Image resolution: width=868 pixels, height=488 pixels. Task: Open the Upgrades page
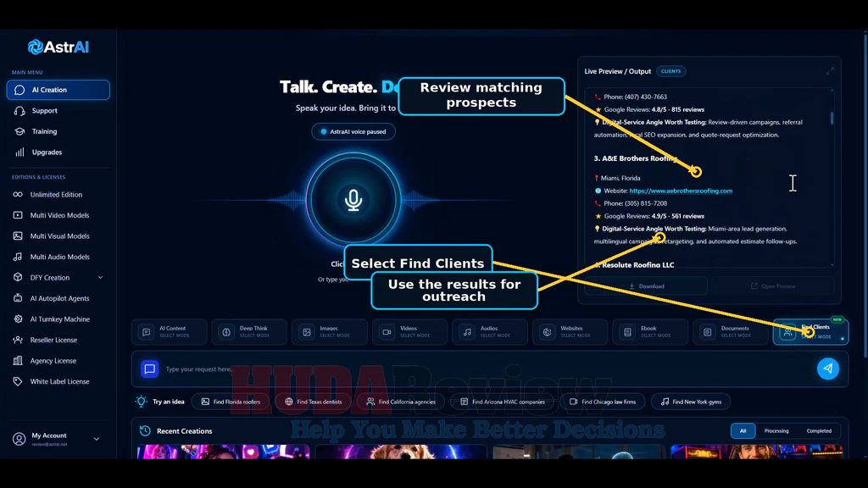47,152
